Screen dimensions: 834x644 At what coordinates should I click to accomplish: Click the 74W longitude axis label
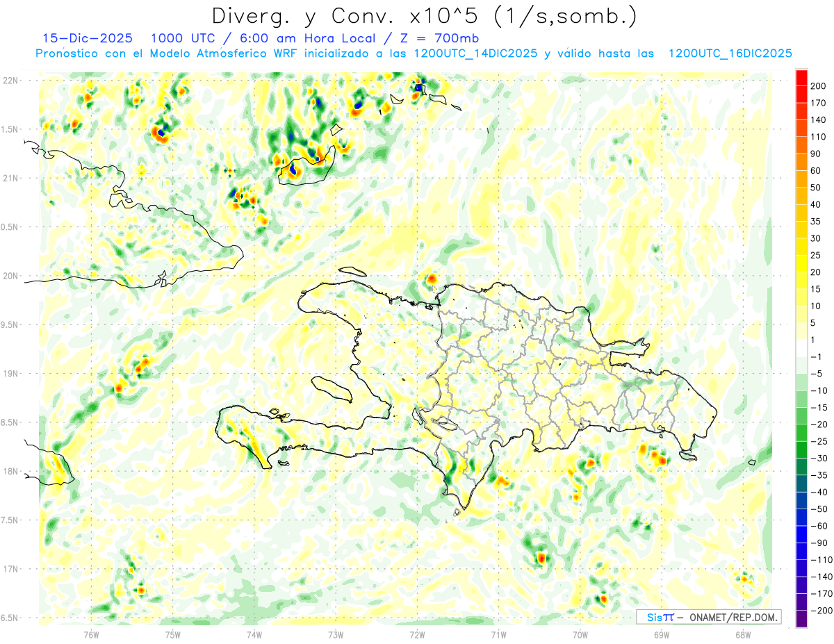(254, 634)
